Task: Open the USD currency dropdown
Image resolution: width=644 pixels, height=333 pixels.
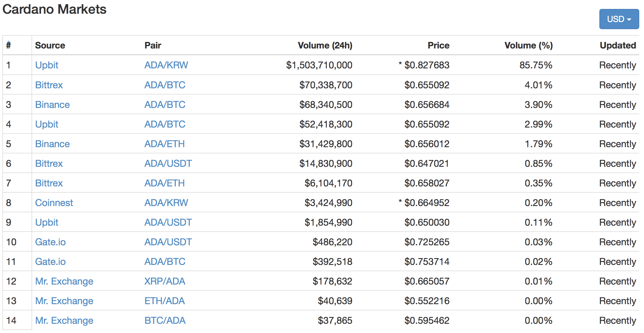Action: point(619,19)
